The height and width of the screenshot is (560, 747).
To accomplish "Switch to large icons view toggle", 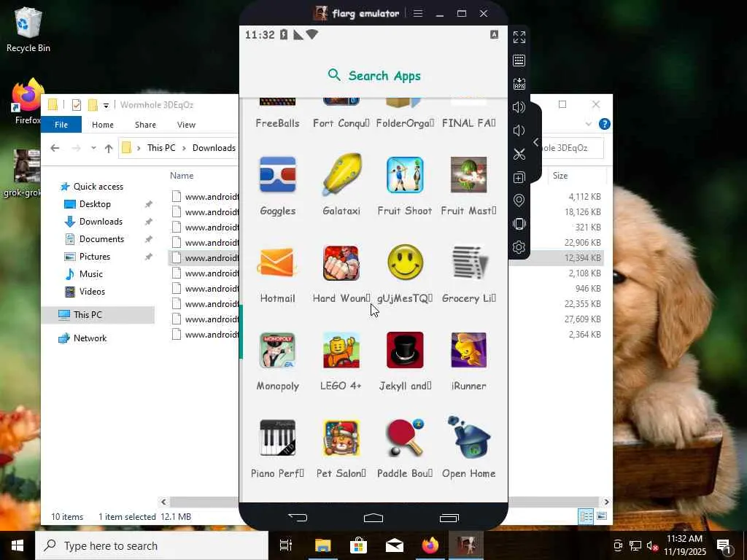I will click(x=602, y=516).
